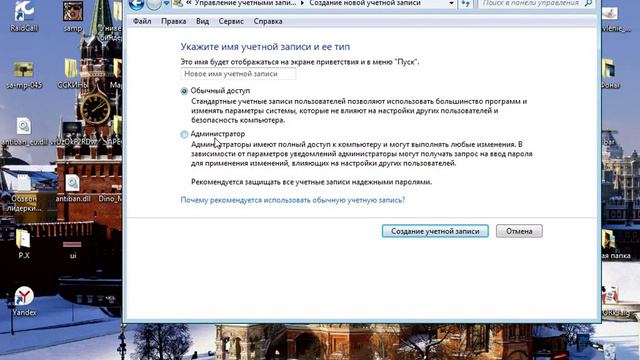Image resolution: width=640 pixels, height=360 pixels.
Task: Open the Сервис menu
Action: pyautogui.click(x=231, y=21)
